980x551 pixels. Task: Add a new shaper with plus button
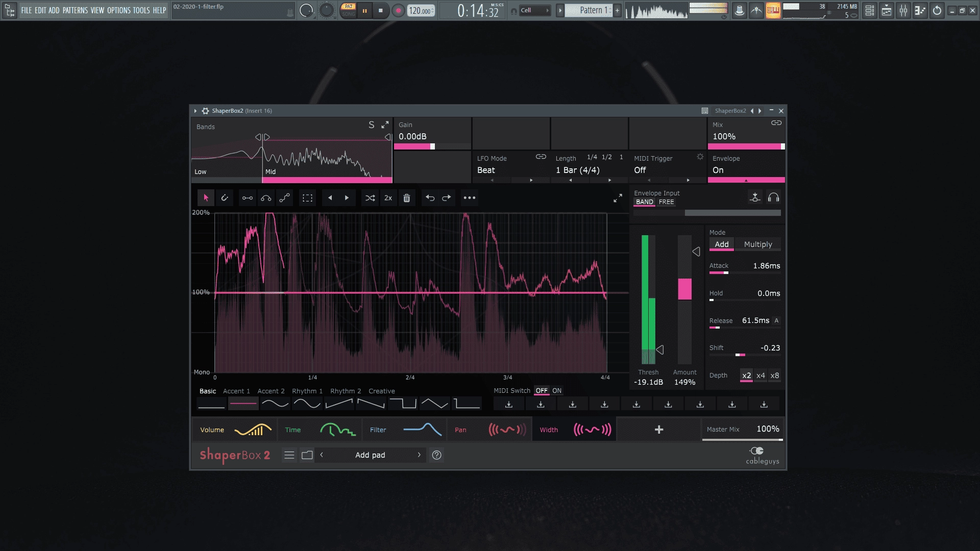(x=659, y=430)
